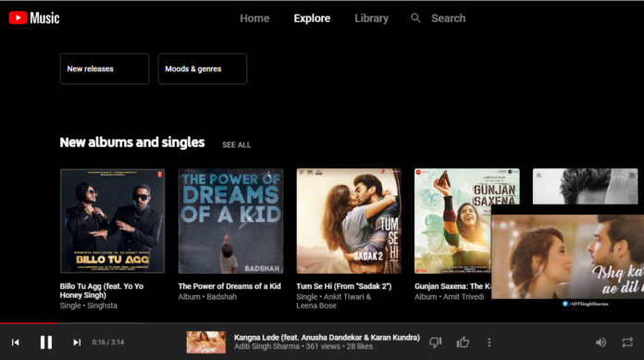Skip to the next track
Screen dimensions: 644x360
coord(77,342)
